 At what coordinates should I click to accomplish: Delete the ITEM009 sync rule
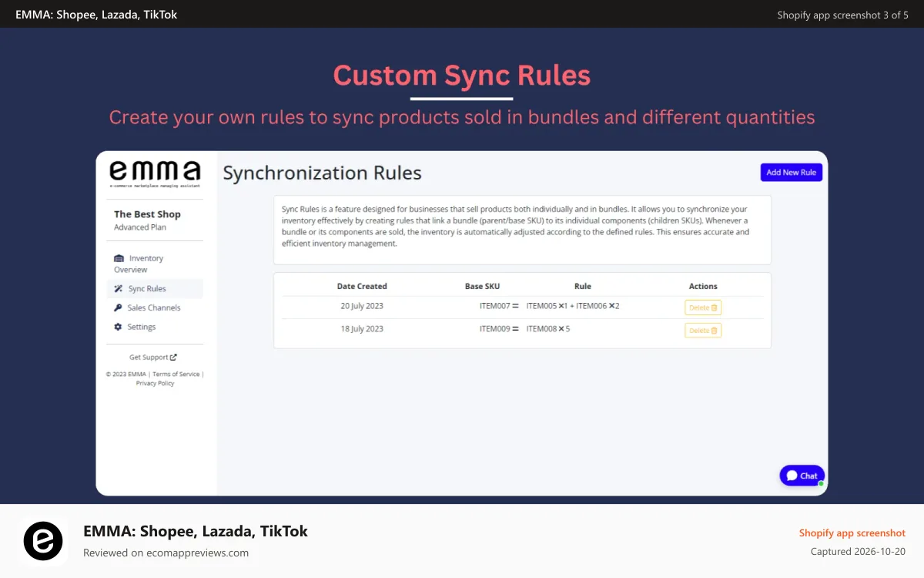point(703,331)
